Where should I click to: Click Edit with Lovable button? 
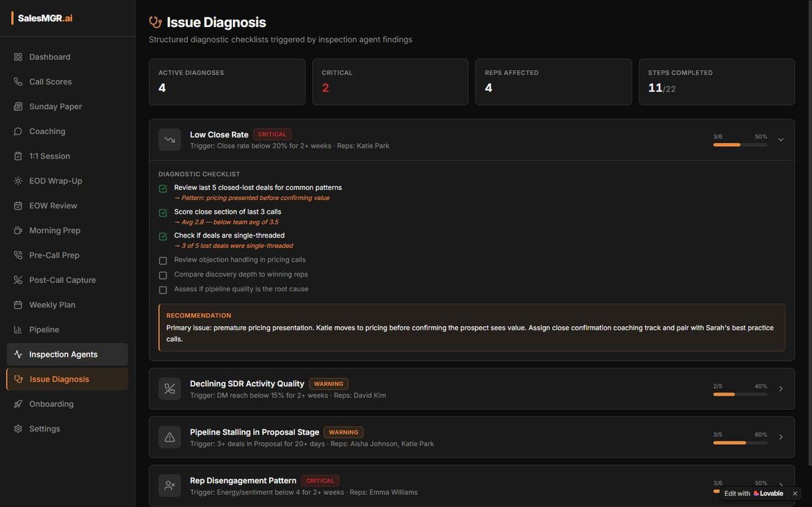(753, 494)
